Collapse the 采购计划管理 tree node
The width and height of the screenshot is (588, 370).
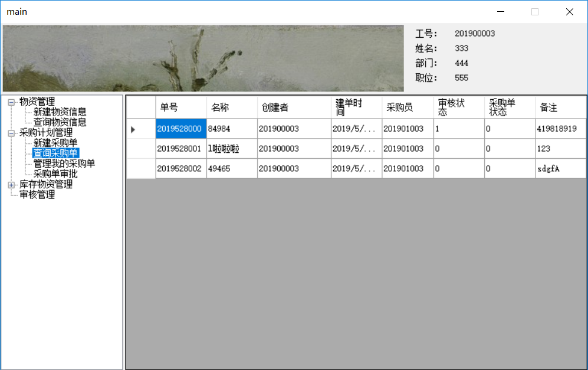pyautogui.click(x=11, y=133)
